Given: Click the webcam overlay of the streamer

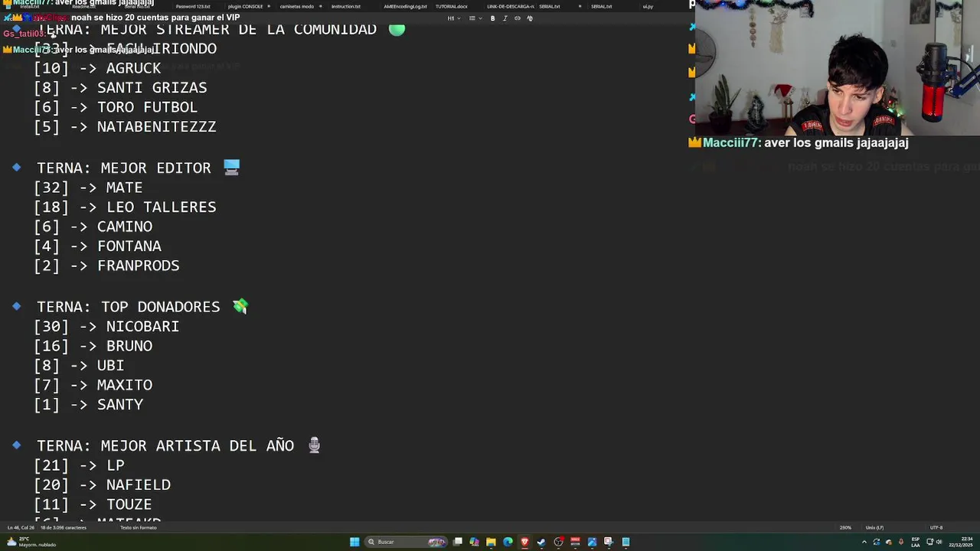Looking at the screenshot, I should point(837,67).
